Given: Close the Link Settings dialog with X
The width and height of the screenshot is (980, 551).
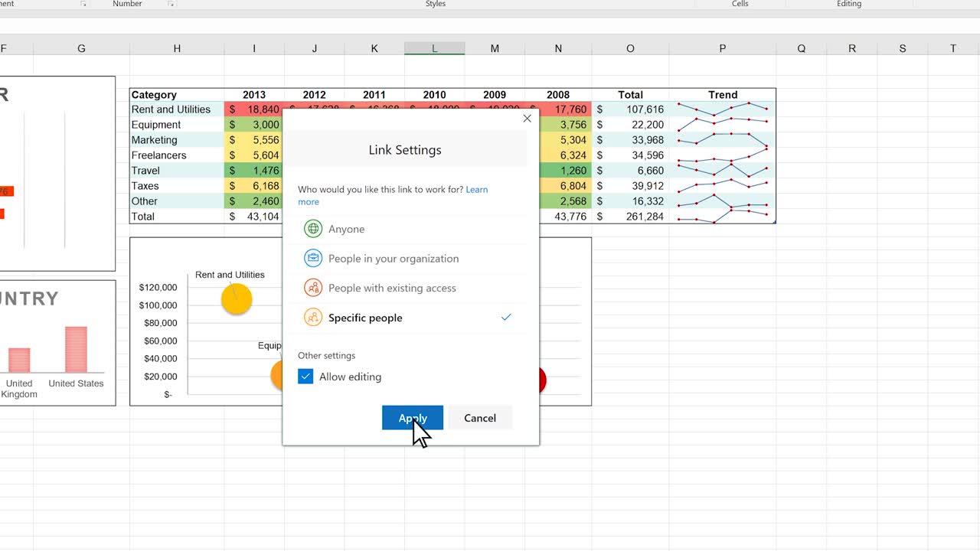Looking at the screenshot, I should point(527,119).
